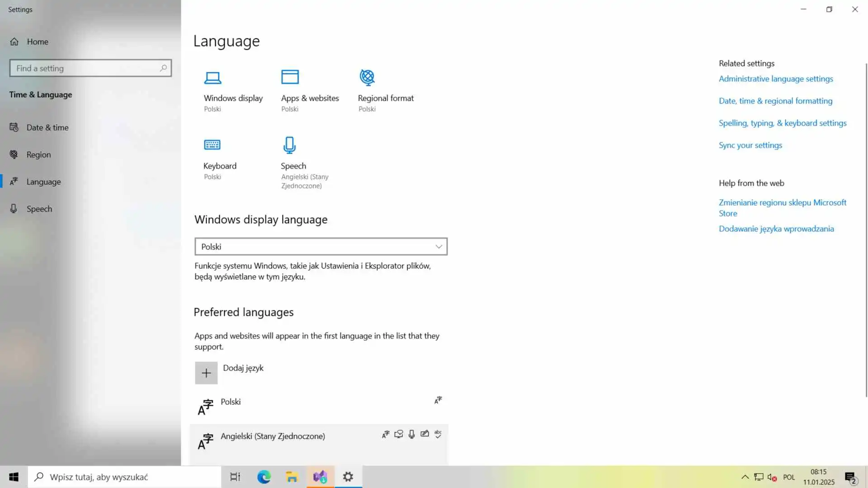Screen dimensions: 868x488
Task: Click the POL input language indicator
Action: 789,477
